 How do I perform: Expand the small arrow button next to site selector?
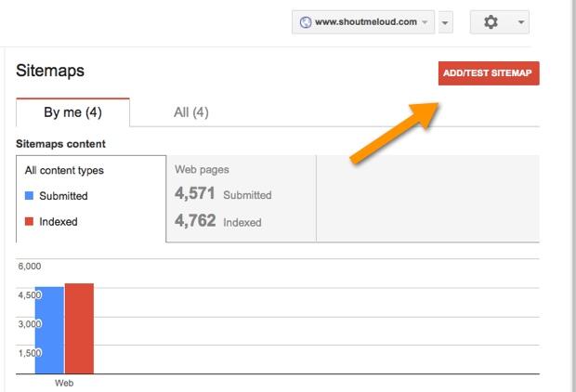point(445,22)
